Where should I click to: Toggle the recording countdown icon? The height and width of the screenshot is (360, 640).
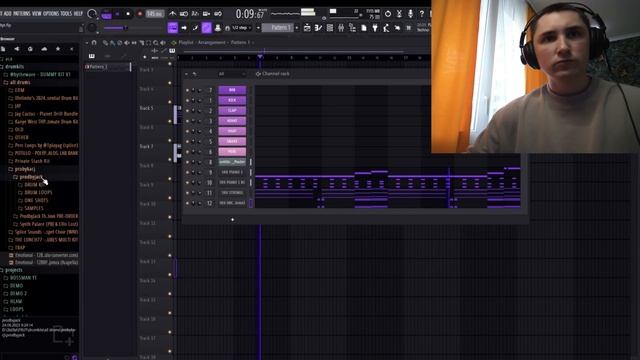click(195, 14)
